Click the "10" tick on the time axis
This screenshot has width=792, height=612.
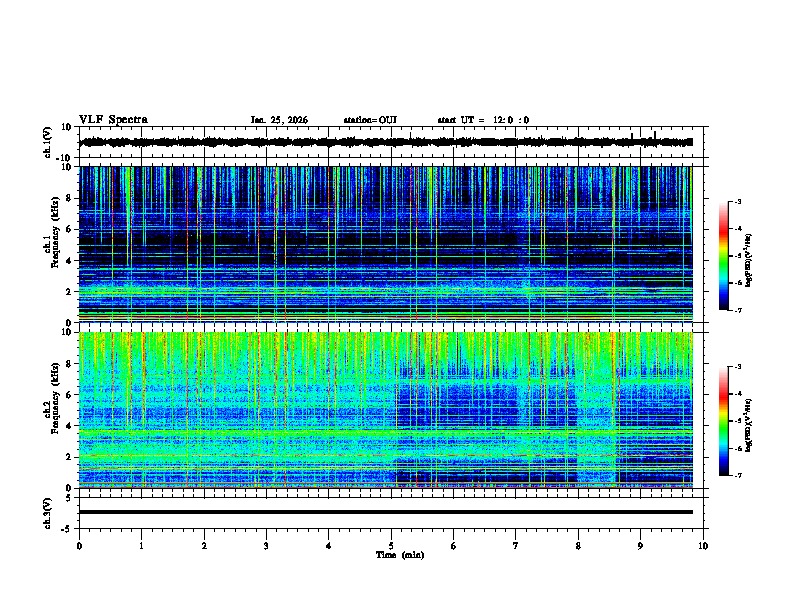pyautogui.click(x=703, y=546)
